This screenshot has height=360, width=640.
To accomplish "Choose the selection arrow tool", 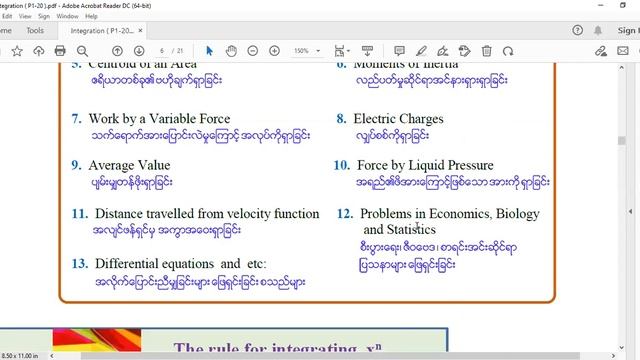I will [209, 51].
